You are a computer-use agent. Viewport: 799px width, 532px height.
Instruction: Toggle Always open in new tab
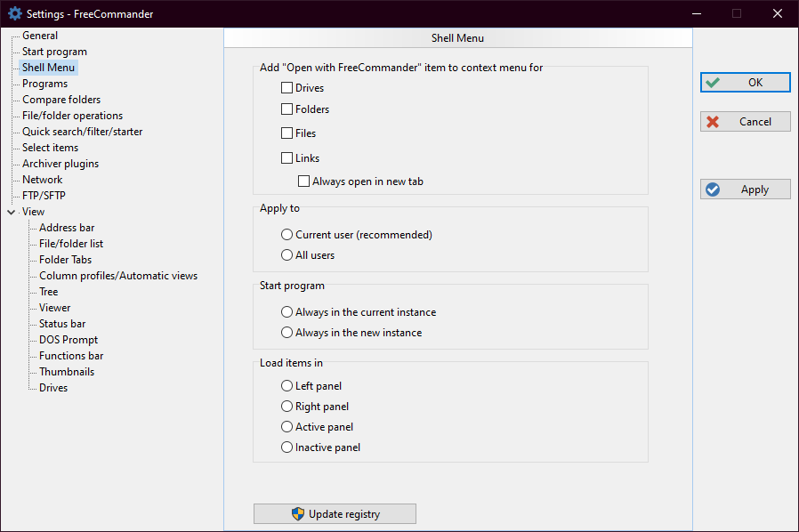point(303,181)
